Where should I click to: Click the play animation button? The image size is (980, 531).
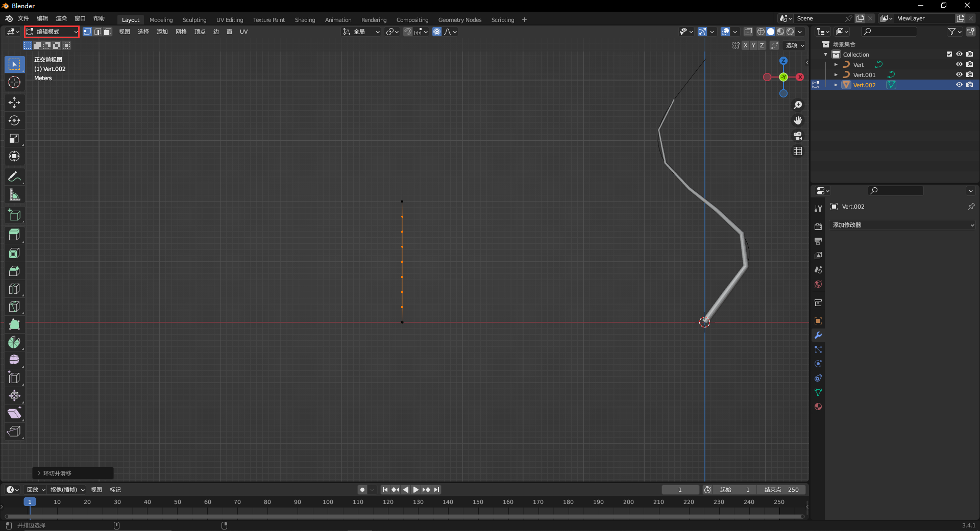click(x=416, y=490)
